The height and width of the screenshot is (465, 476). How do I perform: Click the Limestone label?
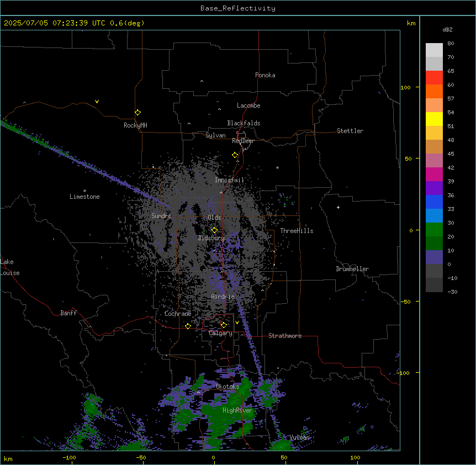click(x=84, y=197)
